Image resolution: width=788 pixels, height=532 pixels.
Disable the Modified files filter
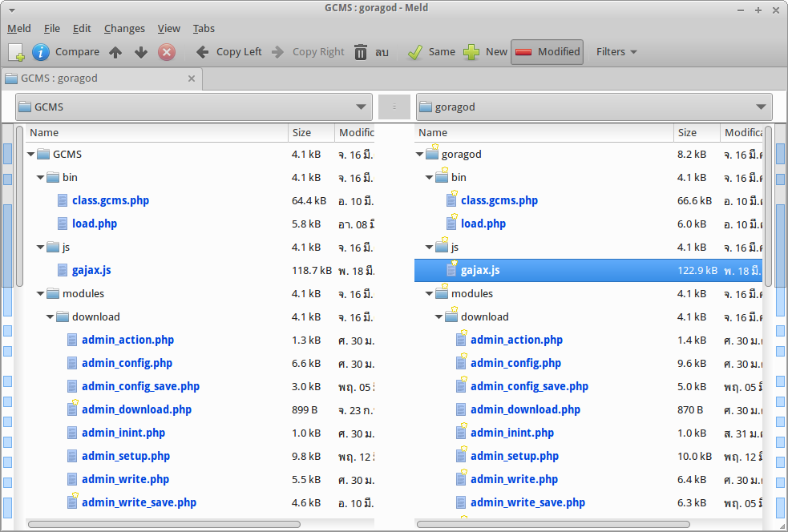pyautogui.click(x=547, y=51)
